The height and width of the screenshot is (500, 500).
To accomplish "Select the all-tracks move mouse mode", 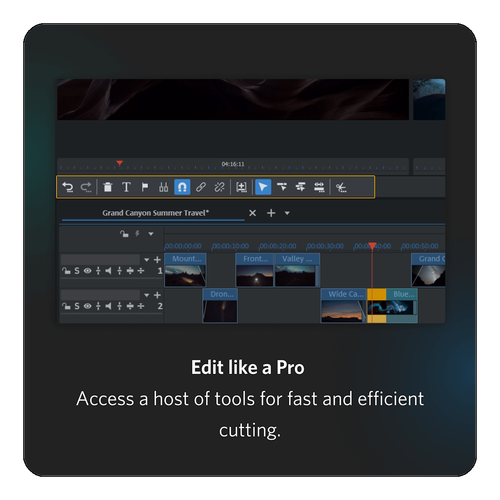I will coord(301,187).
